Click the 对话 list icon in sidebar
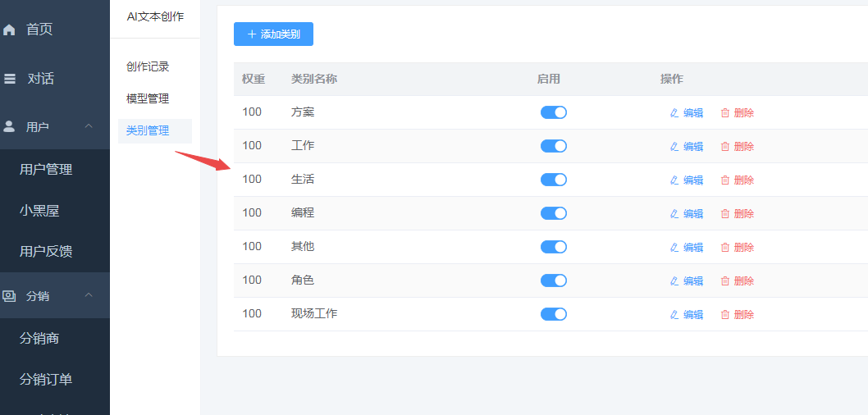The image size is (868, 415). (10, 80)
